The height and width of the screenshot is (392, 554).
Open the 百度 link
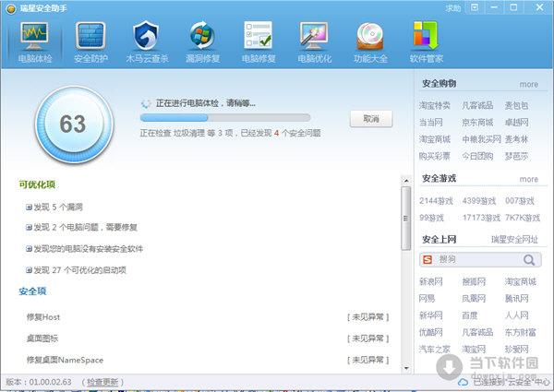(470, 315)
